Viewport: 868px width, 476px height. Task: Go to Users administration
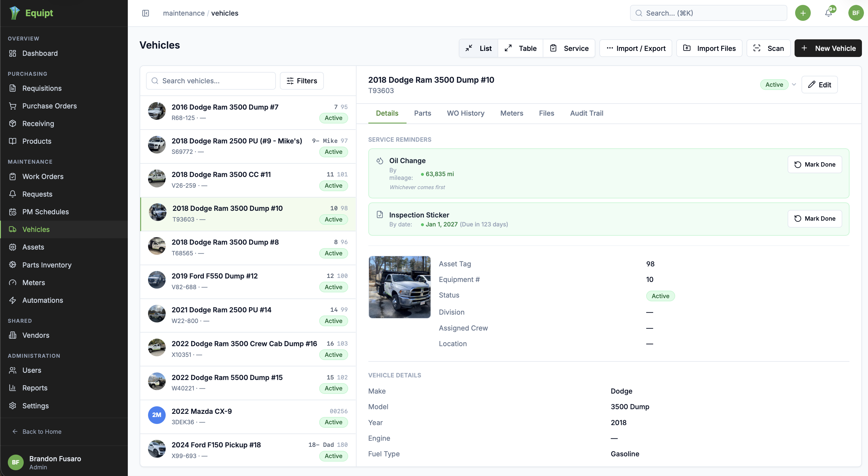(64, 370)
